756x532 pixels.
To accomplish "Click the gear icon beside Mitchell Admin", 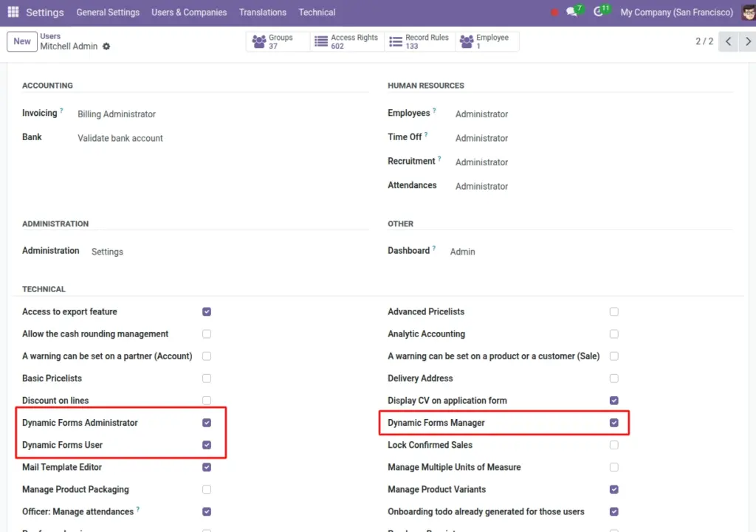I will coord(106,46).
